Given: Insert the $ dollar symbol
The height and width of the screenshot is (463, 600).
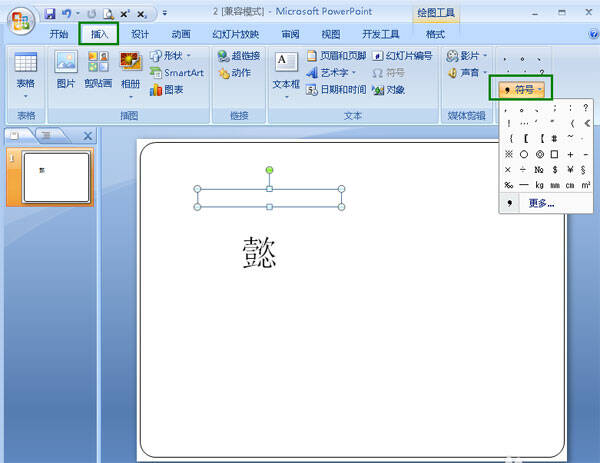Looking at the screenshot, I should tap(555, 170).
